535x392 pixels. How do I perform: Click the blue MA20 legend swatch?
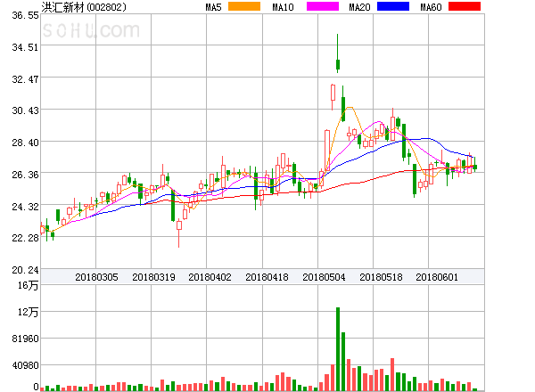pos(393,6)
